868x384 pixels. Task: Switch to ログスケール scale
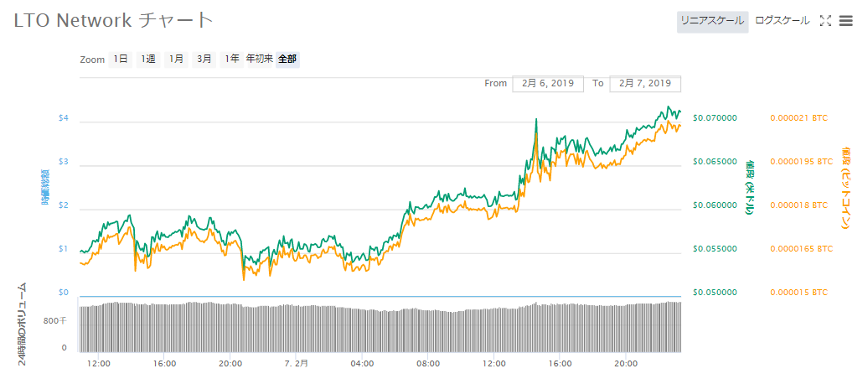783,21
